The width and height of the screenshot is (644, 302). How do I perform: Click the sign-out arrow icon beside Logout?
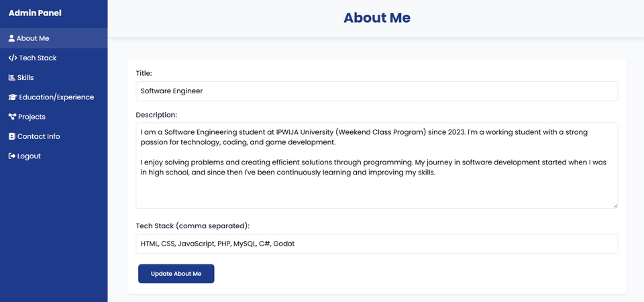point(12,156)
